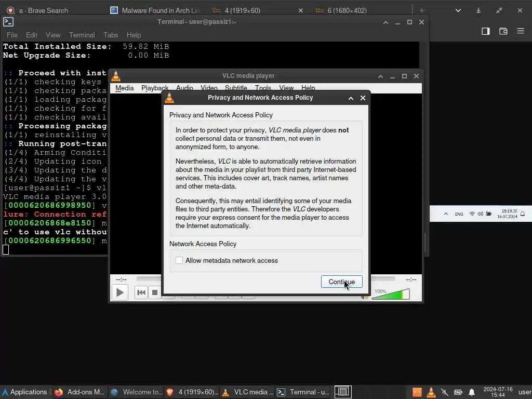The height and width of the screenshot is (399, 532).
Task: Open the notifications bell in the panel
Action: click(472, 393)
